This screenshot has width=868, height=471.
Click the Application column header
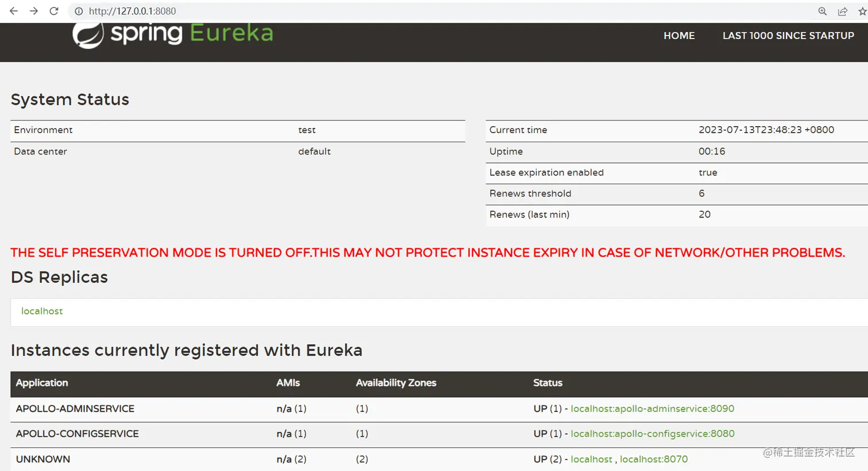[x=42, y=383]
